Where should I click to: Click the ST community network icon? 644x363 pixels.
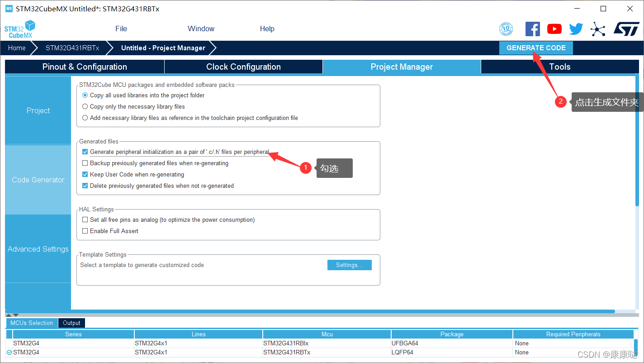pos(598,29)
